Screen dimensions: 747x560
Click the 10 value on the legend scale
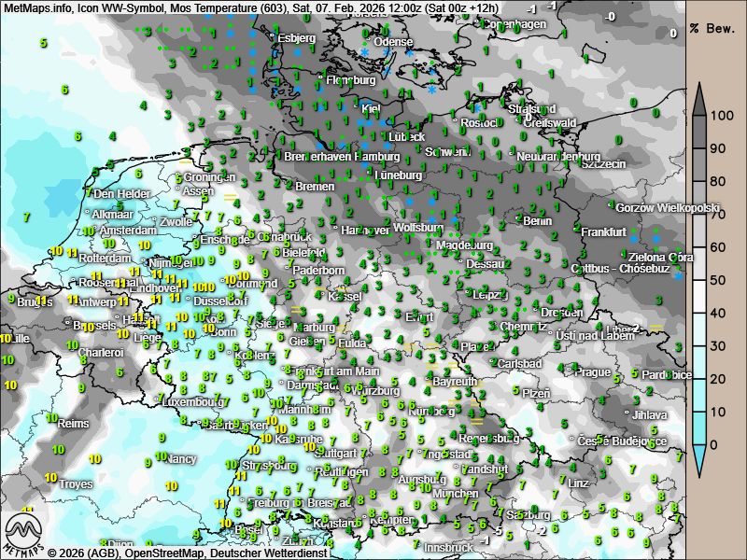(716, 412)
